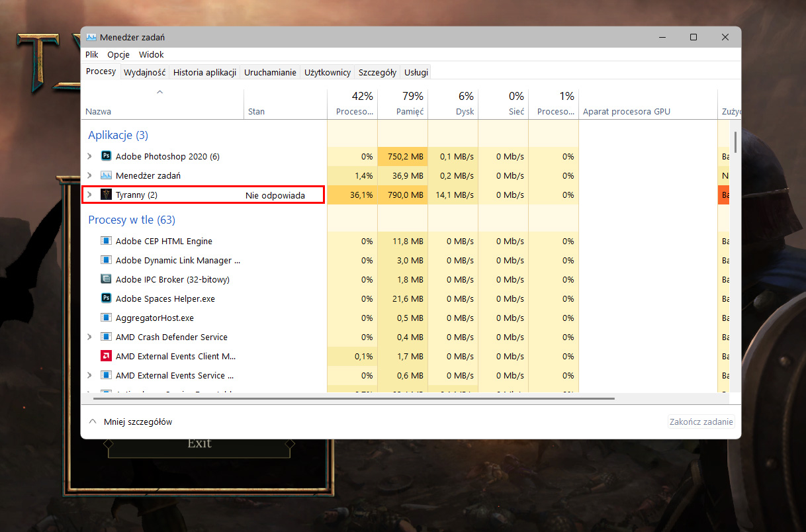Click the Adobe CEP HTML Engine icon
The width and height of the screenshot is (806, 532).
click(106, 241)
